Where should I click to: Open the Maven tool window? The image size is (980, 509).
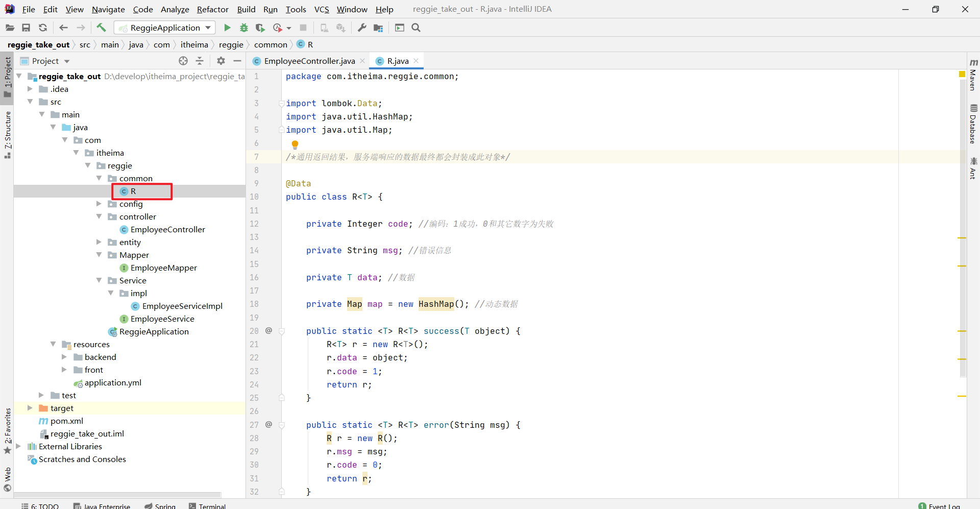click(x=973, y=75)
